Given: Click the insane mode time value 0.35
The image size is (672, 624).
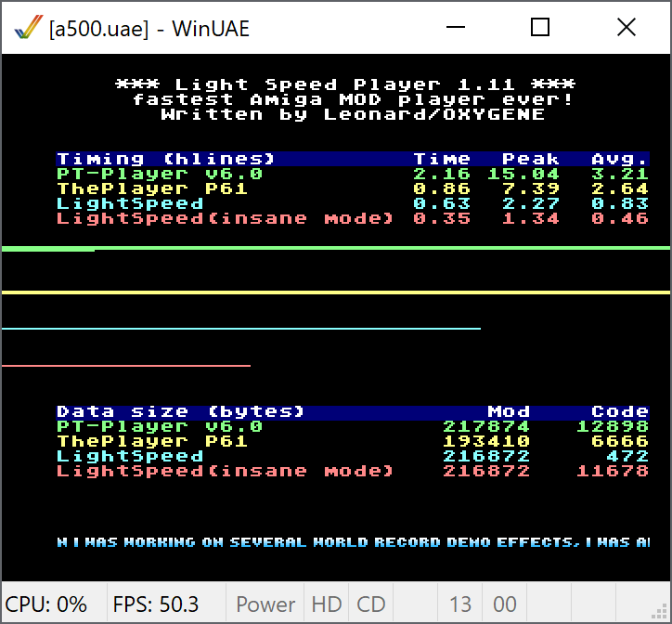Looking at the screenshot, I should 442,218.
